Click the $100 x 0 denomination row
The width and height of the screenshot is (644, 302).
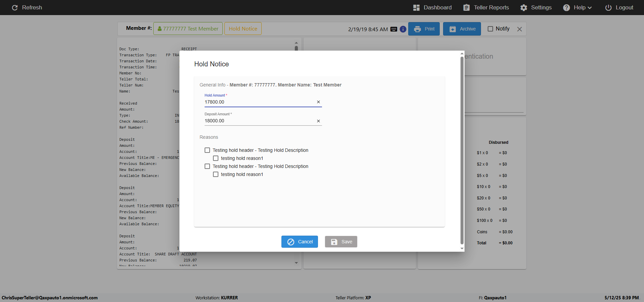[x=492, y=221]
